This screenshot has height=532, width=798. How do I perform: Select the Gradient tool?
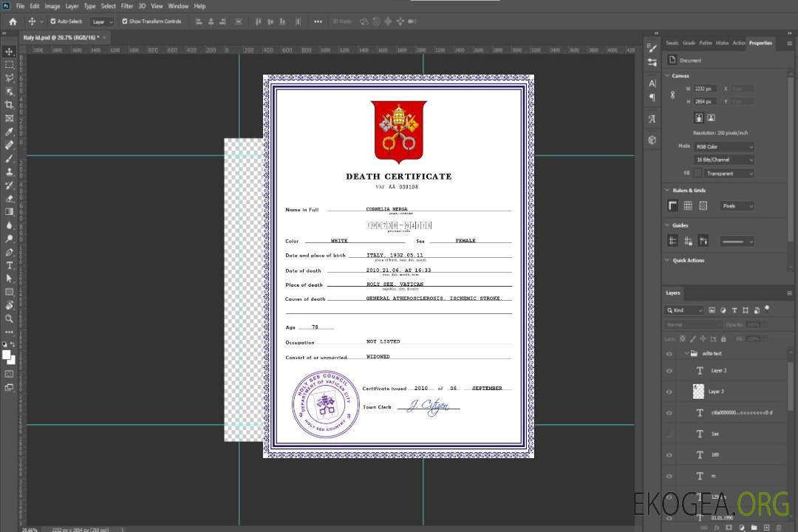(9, 212)
